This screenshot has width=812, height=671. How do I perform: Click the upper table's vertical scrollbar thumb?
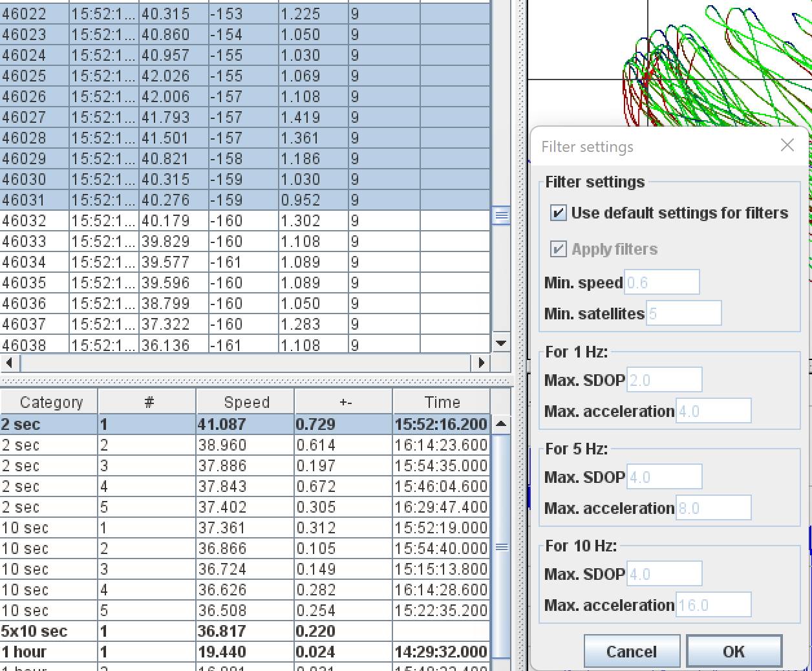point(501,215)
